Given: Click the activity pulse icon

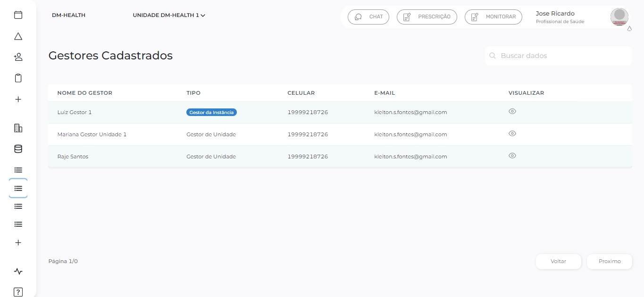Looking at the screenshot, I should point(18,272).
